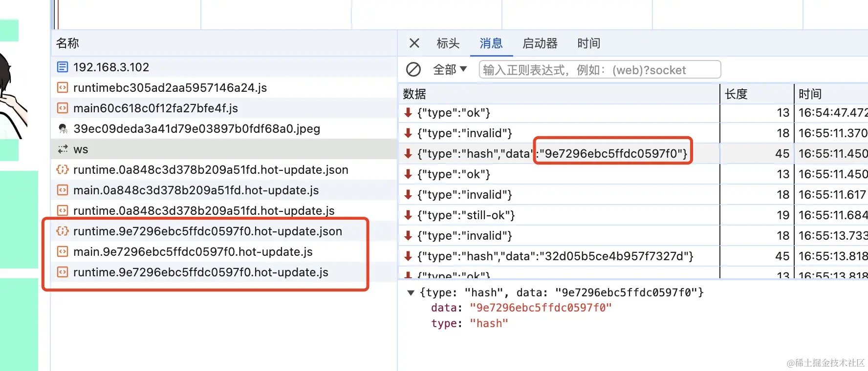Click script icon of runtime.0a848c3d378b209a51fd.hot-update.js

pos(63,210)
